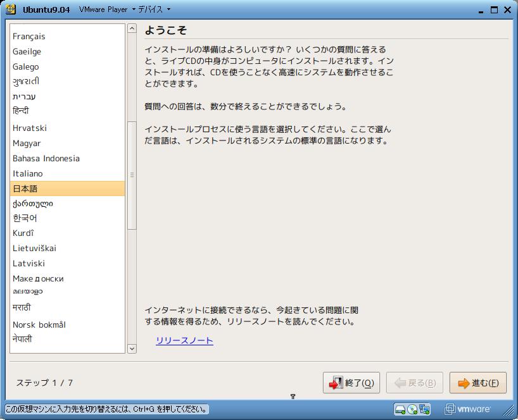Click the 戻る(B) back button
The image size is (518, 420).
tap(415, 383)
